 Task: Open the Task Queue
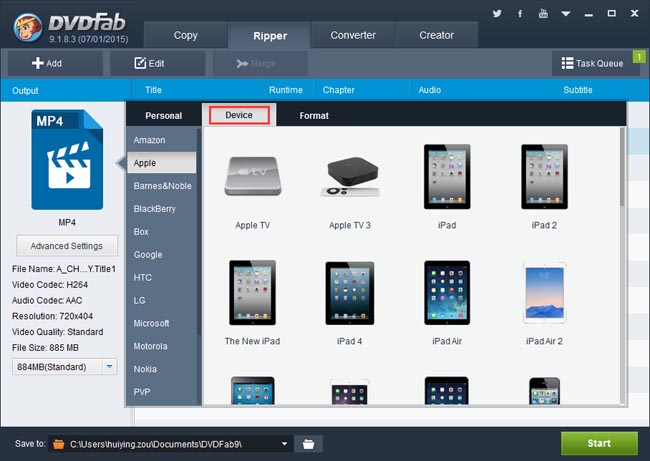[x=593, y=63]
